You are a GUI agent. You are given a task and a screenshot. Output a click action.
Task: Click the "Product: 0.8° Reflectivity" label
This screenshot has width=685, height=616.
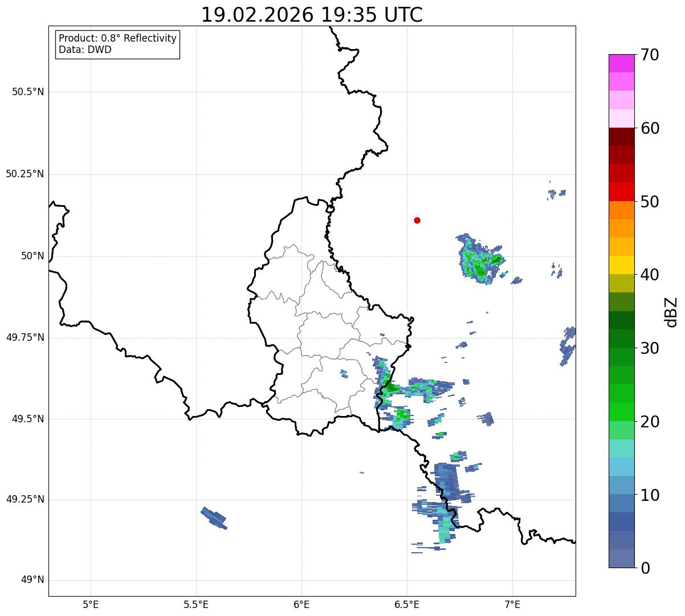118,38
